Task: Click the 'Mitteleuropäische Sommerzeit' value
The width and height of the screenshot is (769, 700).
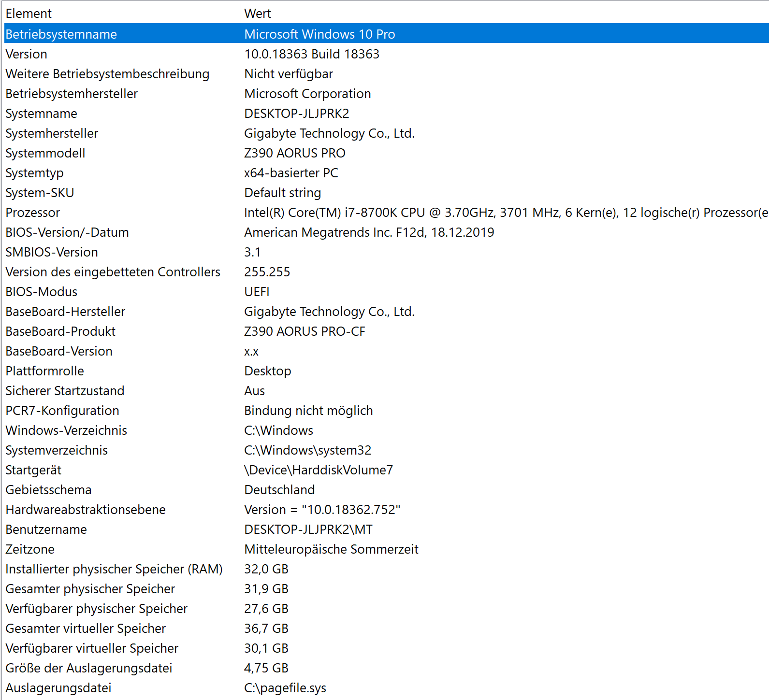Action: [x=331, y=549]
